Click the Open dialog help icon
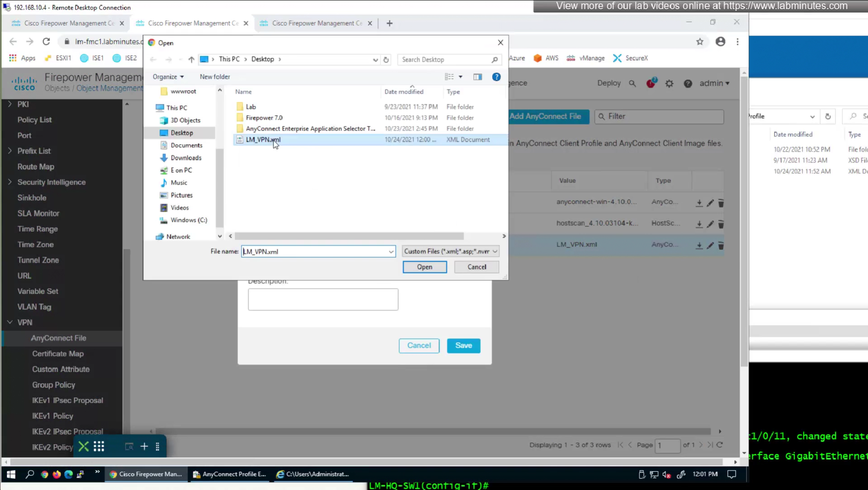The height and width of the screenshot is (490, 868). click(x=496, y=77)
